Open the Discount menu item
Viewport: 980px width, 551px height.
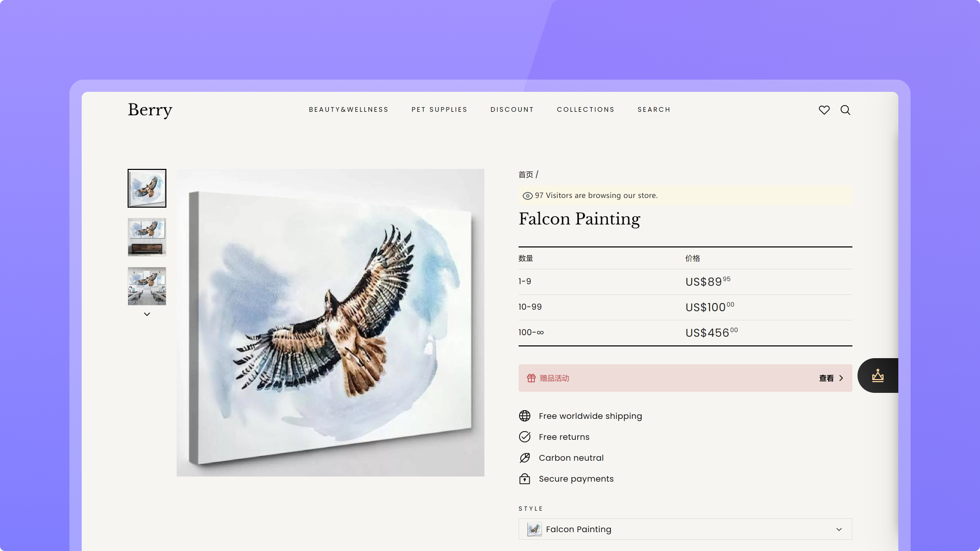click(512, 110)
